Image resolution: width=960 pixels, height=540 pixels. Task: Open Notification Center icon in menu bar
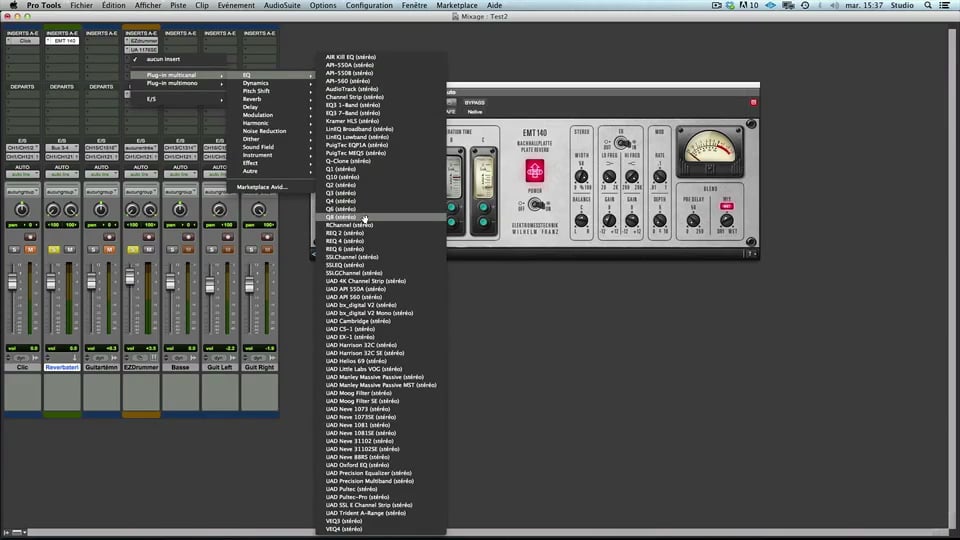pos(945,5)
